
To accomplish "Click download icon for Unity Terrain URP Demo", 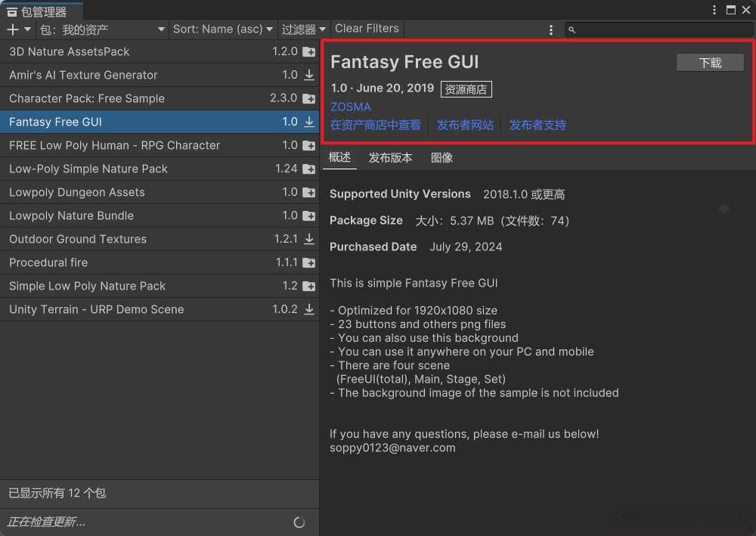I will tap(309, 309).
